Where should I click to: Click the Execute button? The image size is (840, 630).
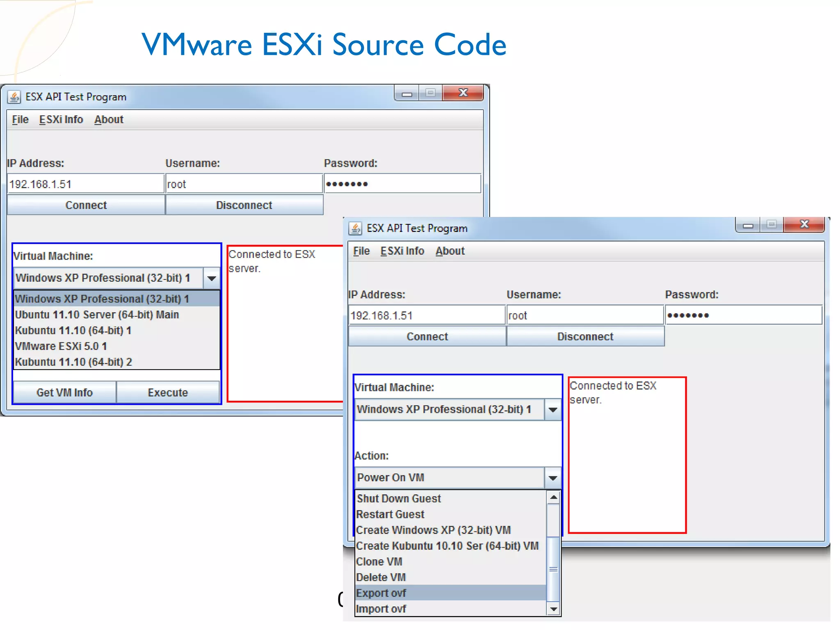(x=168, y=392)
